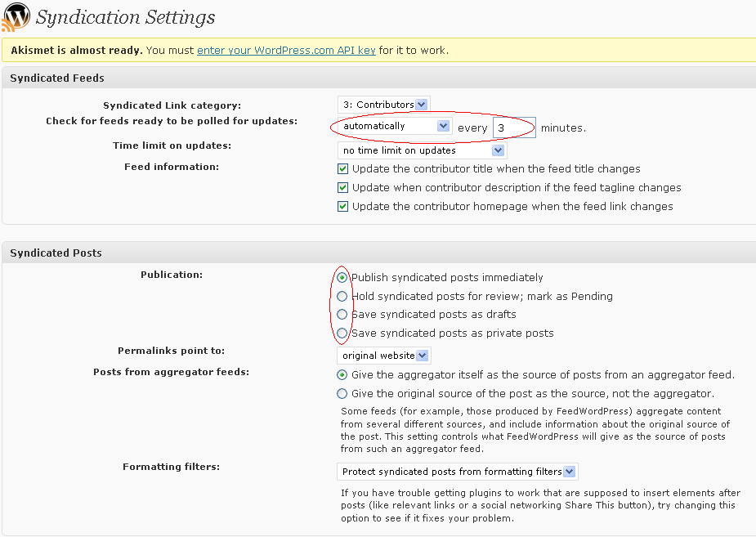Toggle update contributor description checkbox
This screenshot has height=537, width=756.
(x=342, y=187)
